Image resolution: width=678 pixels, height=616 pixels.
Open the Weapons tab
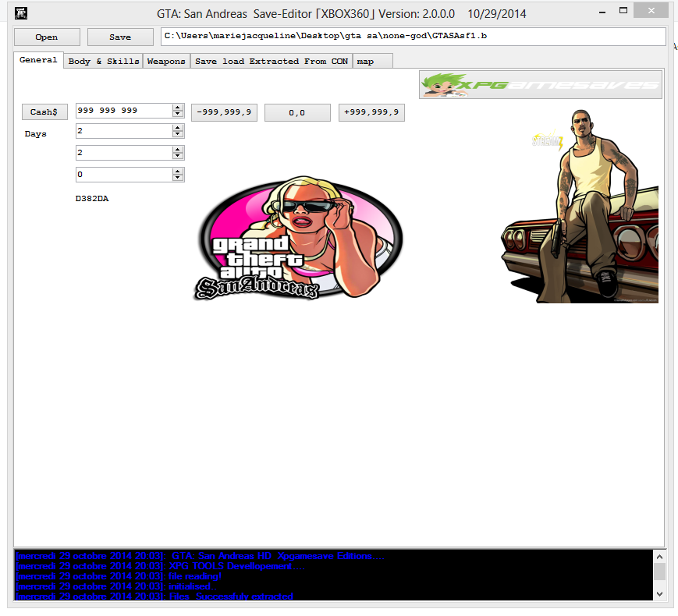tap(166, 62)
